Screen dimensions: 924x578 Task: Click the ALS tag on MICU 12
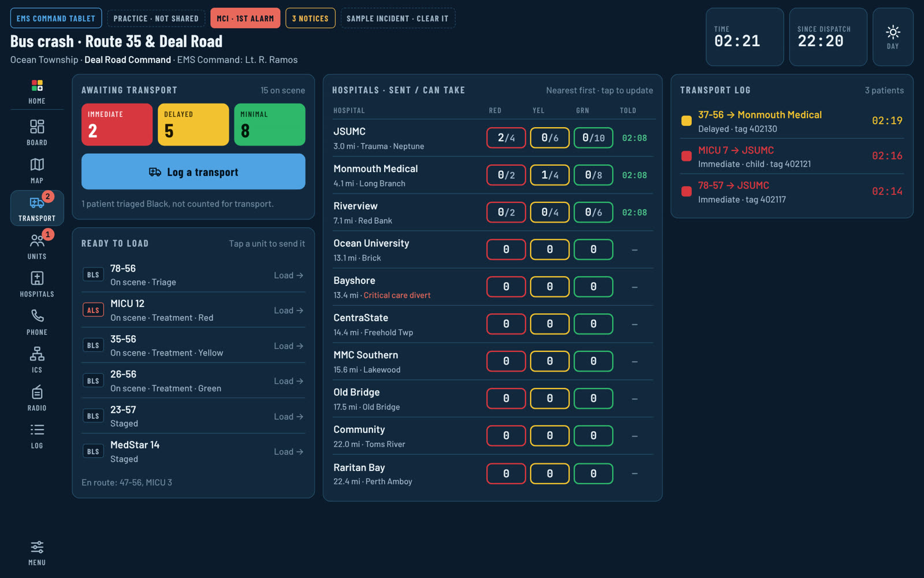pyautogui.click(x=93, y=310)
